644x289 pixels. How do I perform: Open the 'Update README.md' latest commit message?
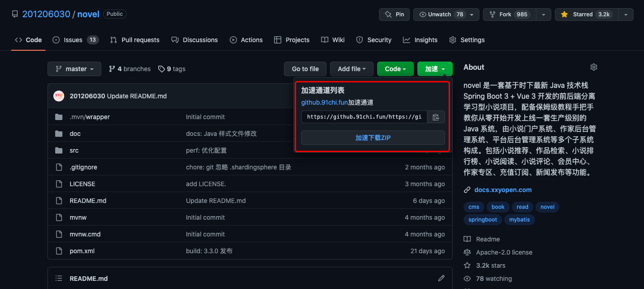pos(137,96)
